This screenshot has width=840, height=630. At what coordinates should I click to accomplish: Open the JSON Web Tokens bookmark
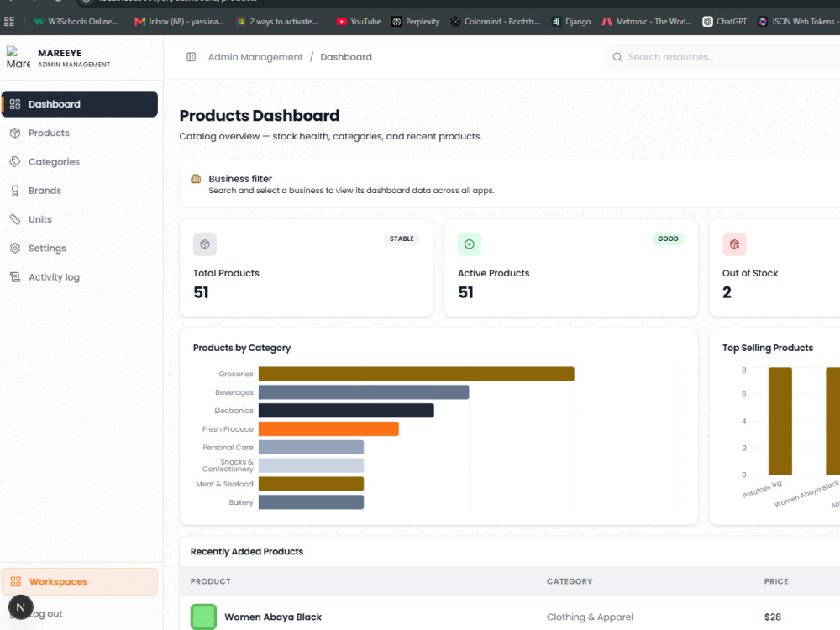798,22
